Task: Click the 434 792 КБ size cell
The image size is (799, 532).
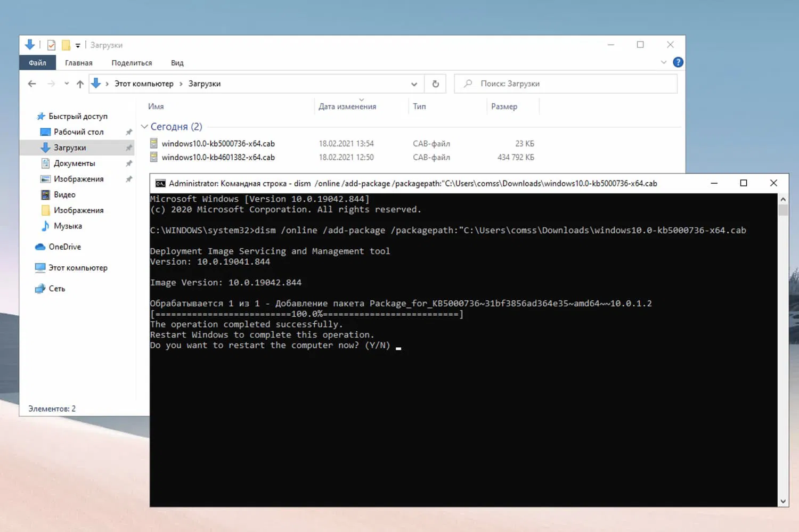Action: [516, 158]
